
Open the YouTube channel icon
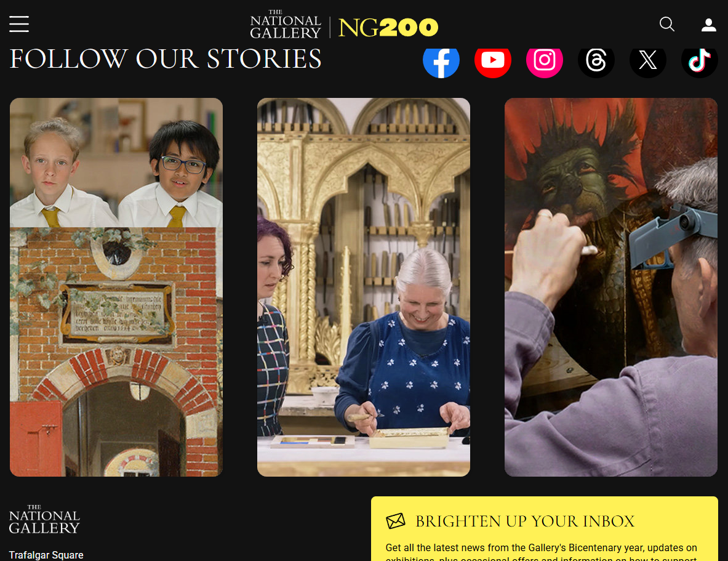coord(492,60)
